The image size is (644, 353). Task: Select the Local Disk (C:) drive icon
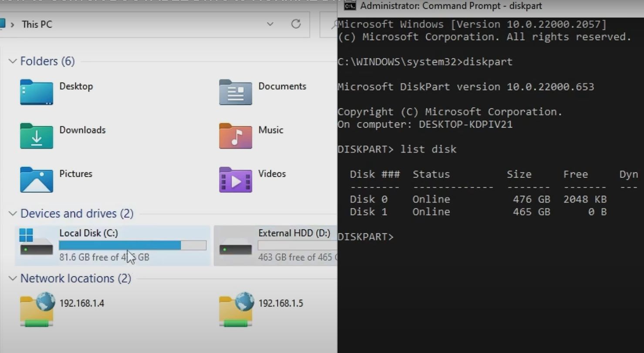click(36, 243)
